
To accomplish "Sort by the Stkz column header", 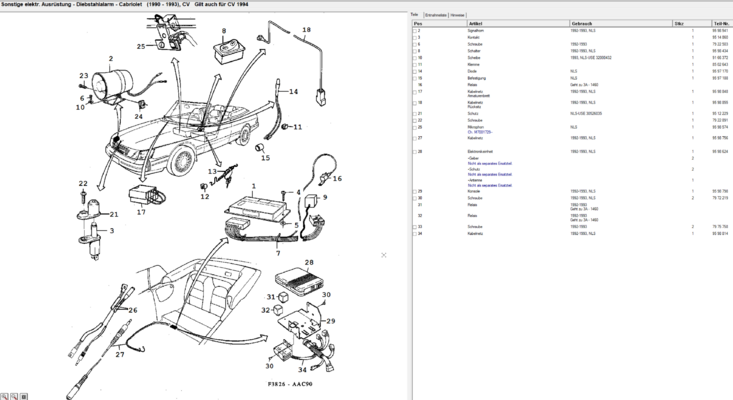I will [x=691, y=23].
